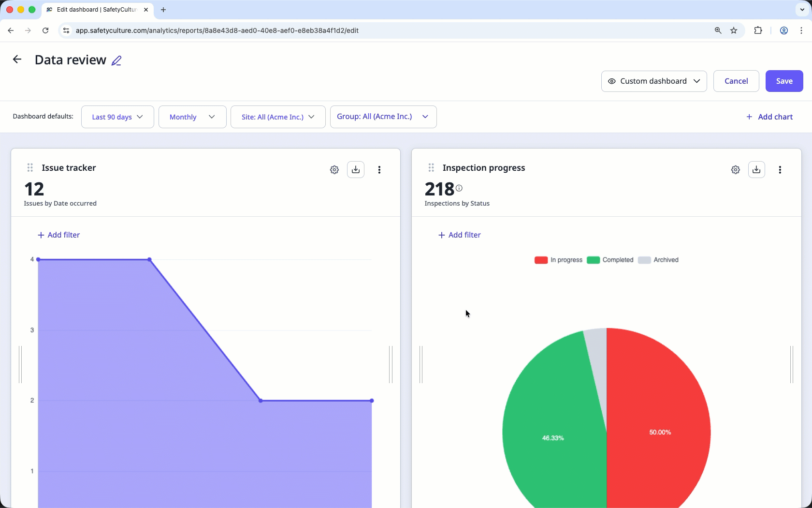This screenshot has height=508, width=812.
Task: Add filter to Issue tracker chart
Action: [x=58, y=235]
